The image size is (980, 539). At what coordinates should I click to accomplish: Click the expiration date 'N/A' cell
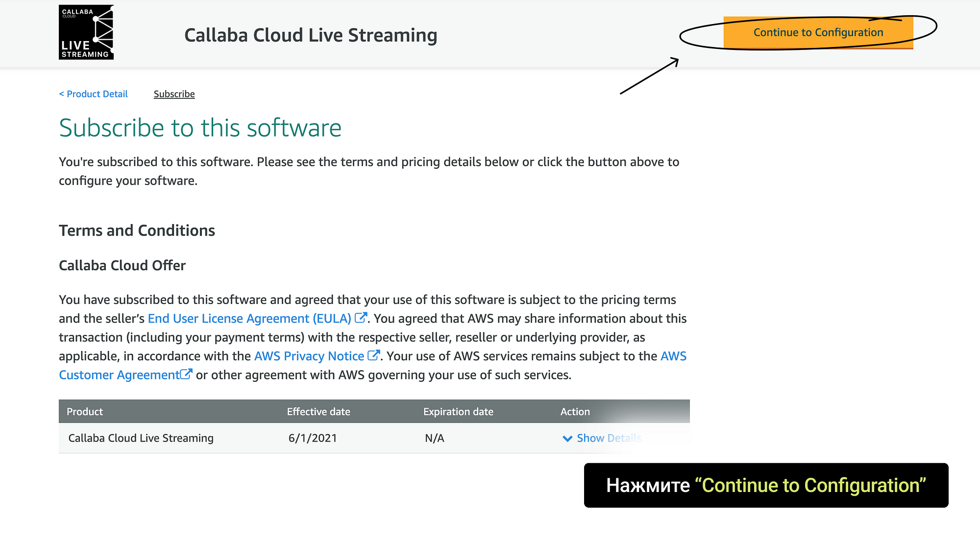click(435, 438)
